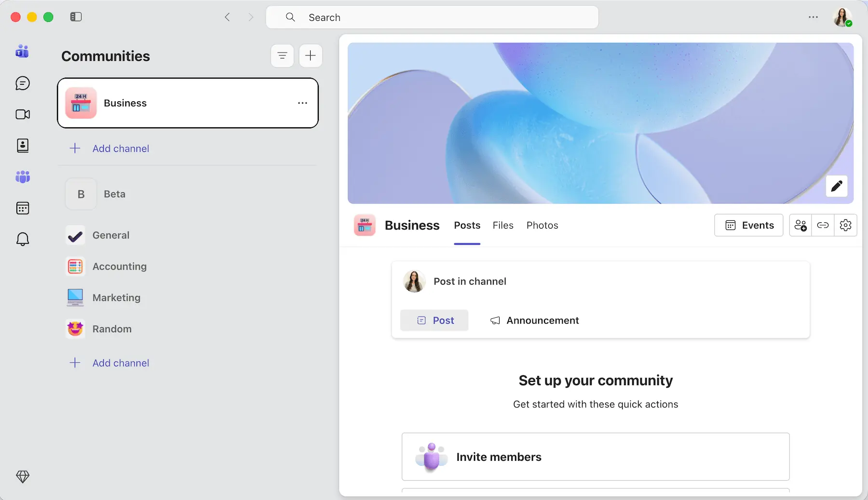Click the community banner image

(x=600, y=123)
